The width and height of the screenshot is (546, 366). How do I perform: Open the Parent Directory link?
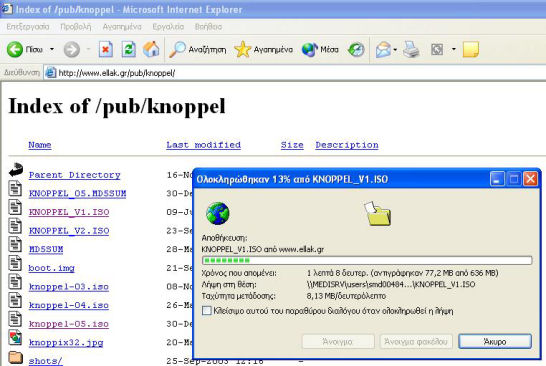[x=75, y=175]
